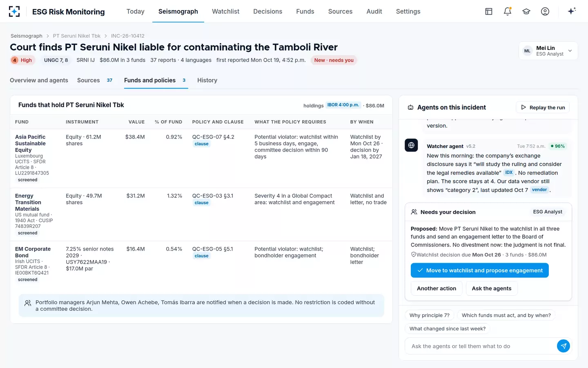This screenshot has height=368, width=588.
Task: Open the QC-ESG-05 clause tag
Action: [201, 256]
